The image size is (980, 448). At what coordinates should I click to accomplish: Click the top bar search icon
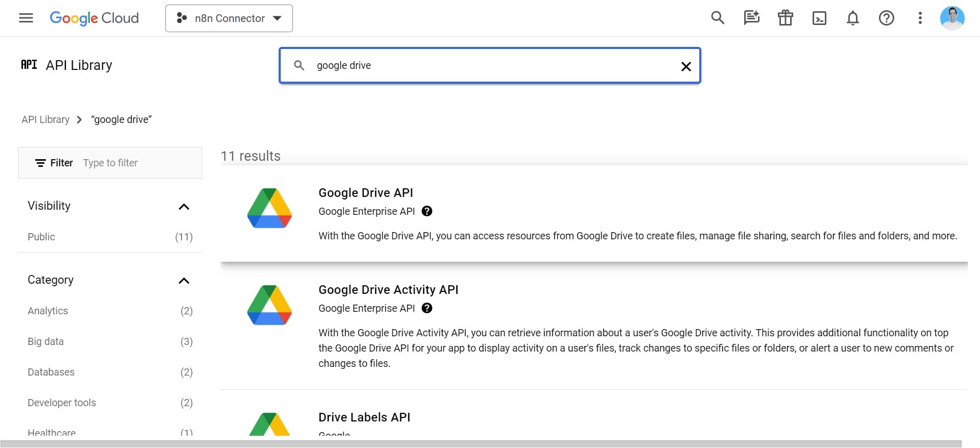coord(718,18)
